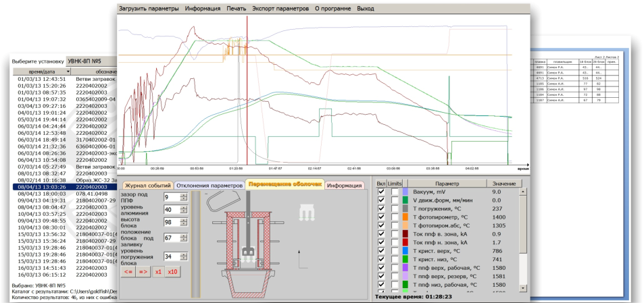Click cell 1107 in the report window table

pyautogui.click(x=539, y=100)
